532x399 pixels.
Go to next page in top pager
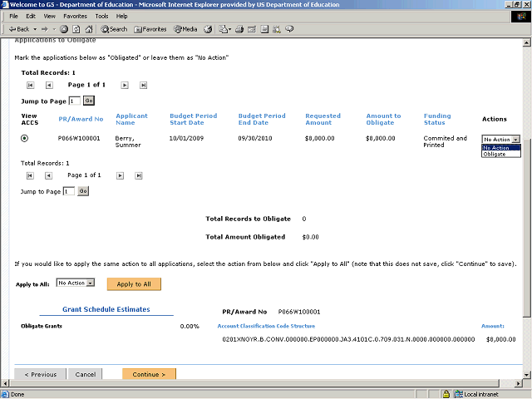pyautogui.click(x=125, y=85)
